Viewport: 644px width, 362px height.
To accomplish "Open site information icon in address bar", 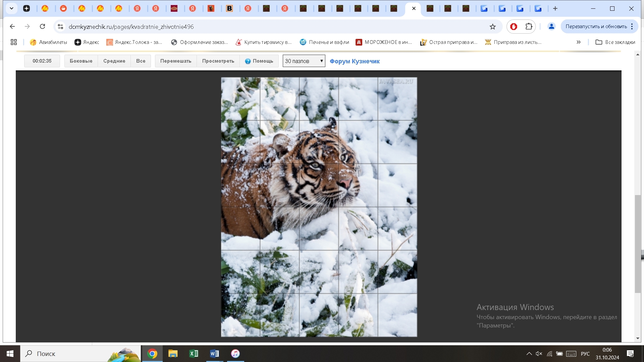I will point(60,26).
